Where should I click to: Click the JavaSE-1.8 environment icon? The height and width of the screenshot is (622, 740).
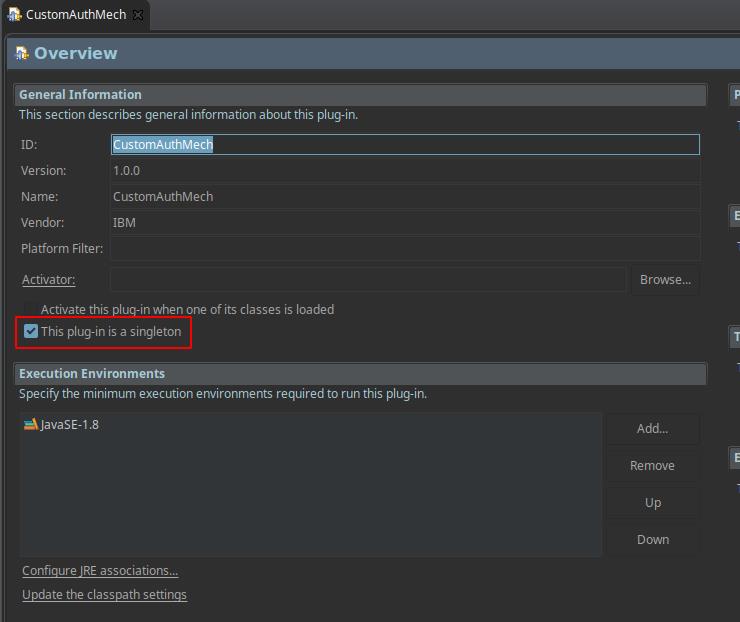(31, 424)
